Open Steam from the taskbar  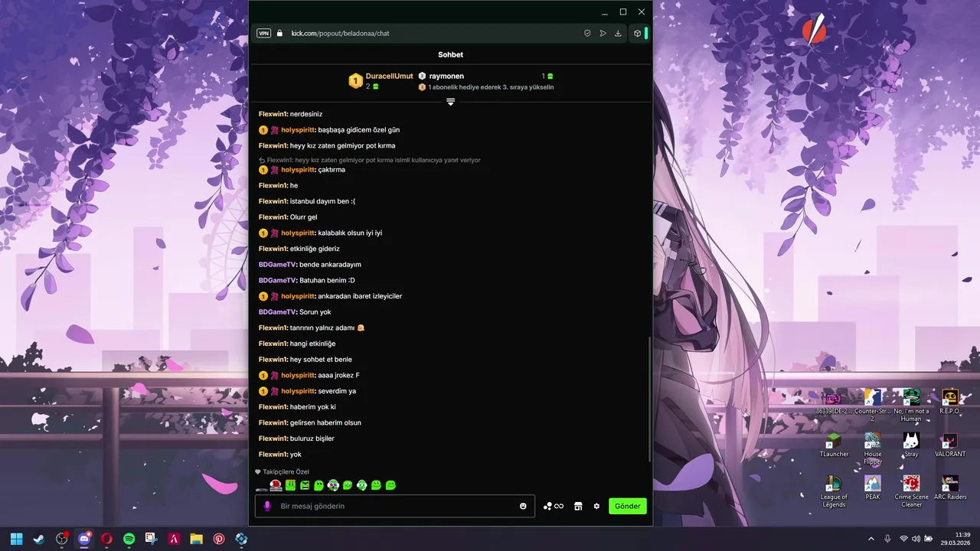(x=39, y=539)
